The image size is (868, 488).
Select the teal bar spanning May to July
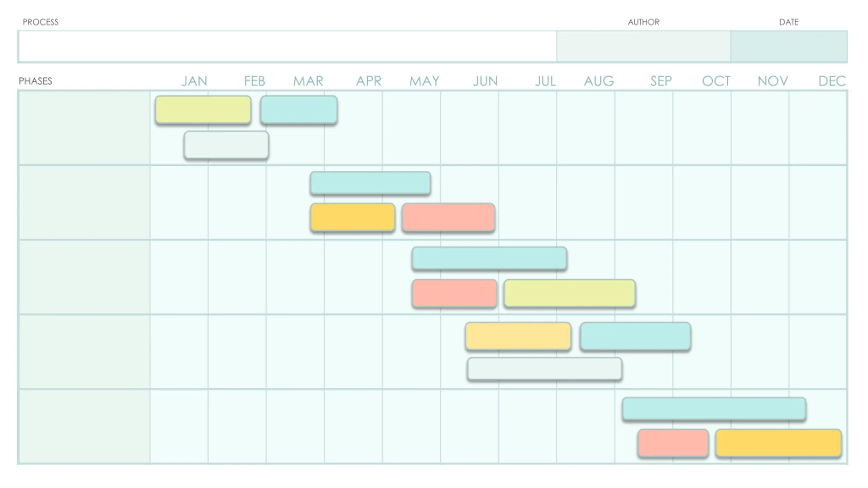(489, 259)
